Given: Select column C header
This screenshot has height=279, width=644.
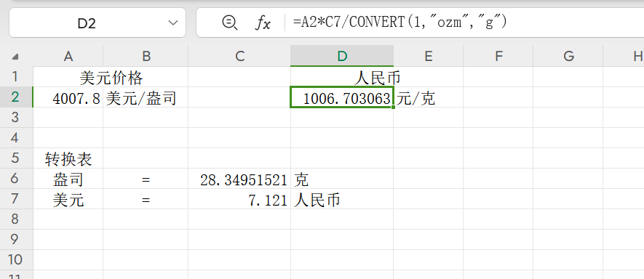Looking at the screenshot, I should [x=239, y=56].
